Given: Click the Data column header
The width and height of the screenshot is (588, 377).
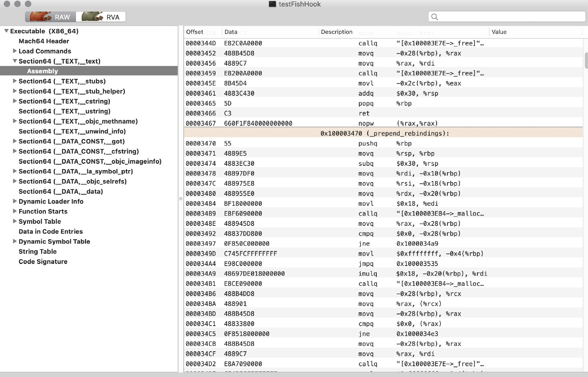Looking at the screenshot, I should pyautogui.click(x=270, y=32).
